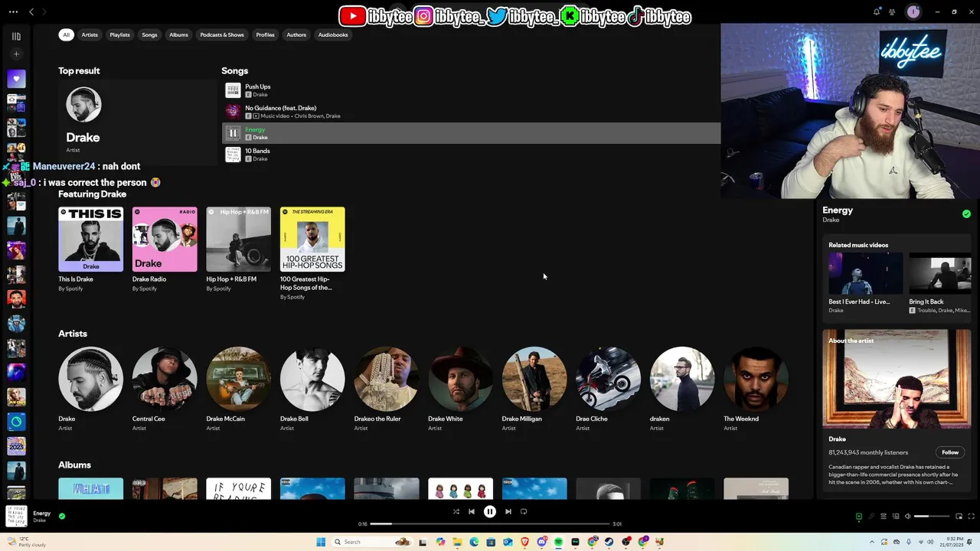Switch to the Songs filter

(149, 34)
